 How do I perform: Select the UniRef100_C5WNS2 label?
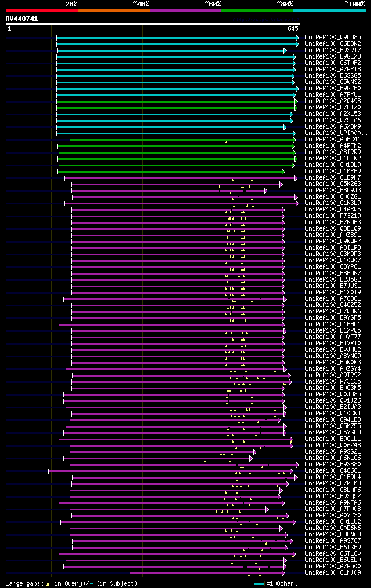coord(333,82)
